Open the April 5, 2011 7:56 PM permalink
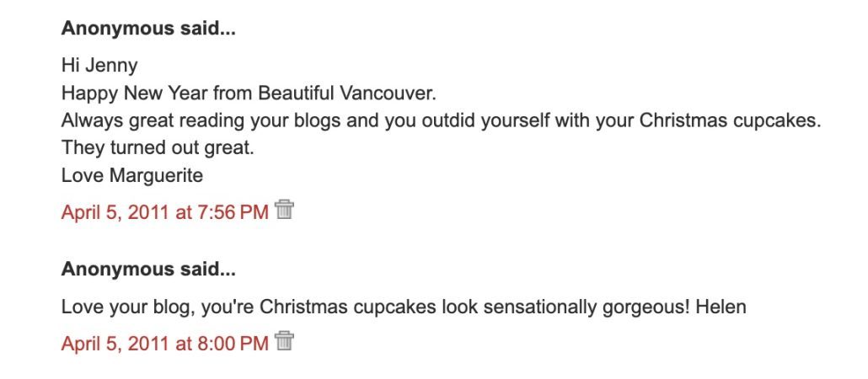The height and width of the screenshot is (379, 868). 164,212
